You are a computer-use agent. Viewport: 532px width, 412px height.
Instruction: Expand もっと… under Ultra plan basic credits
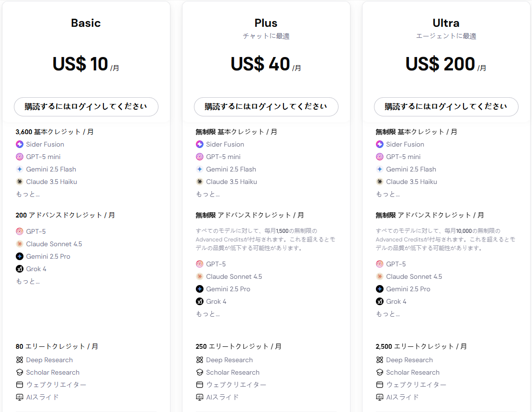pos(388,194)
